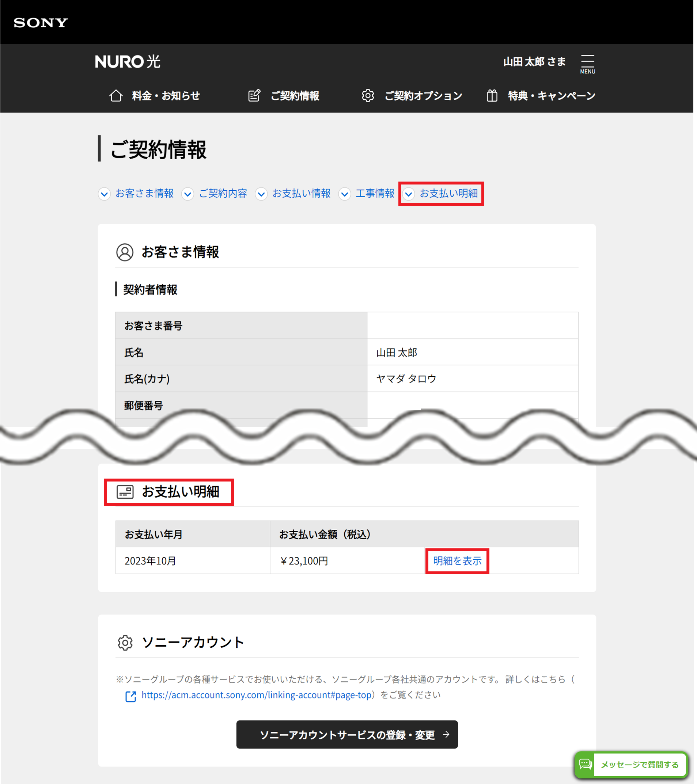This screenshot has width=697, height=784.
Task: Click ソニーアカウントサービスの登録・変更 button
Action: click(347, 734)
